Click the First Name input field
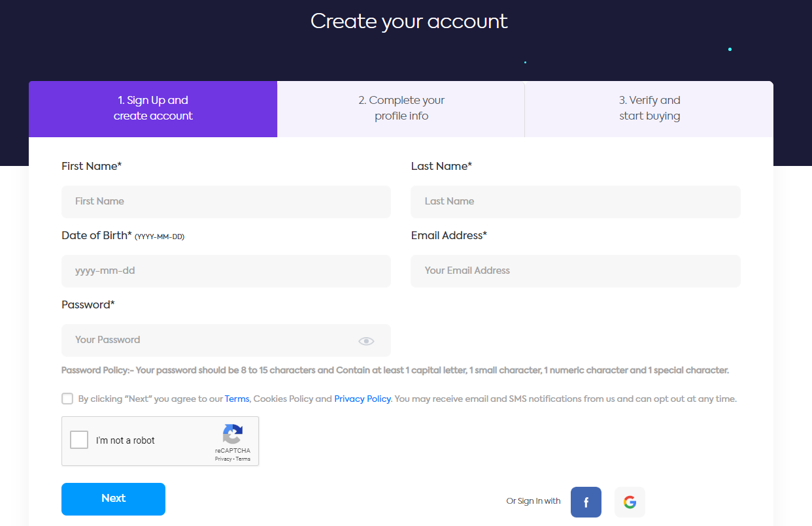This screenshot has height=526, width=812. 226,201
